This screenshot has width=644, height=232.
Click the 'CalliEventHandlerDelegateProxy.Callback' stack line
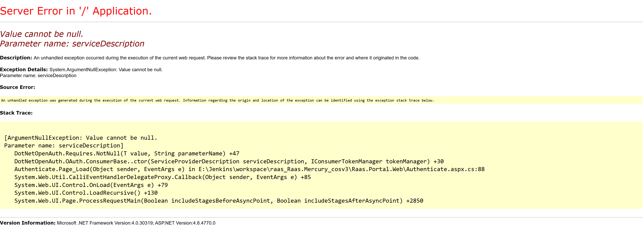[x=163, y=177]
